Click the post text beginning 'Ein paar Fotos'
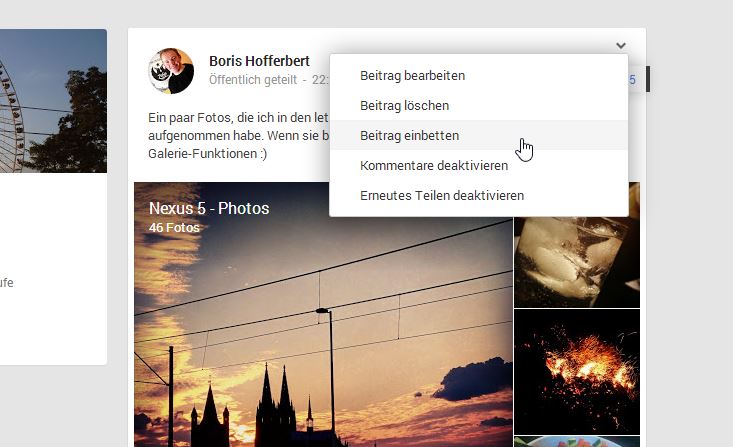The height and width of the screenshot is (447, 733). pos(230,118)
